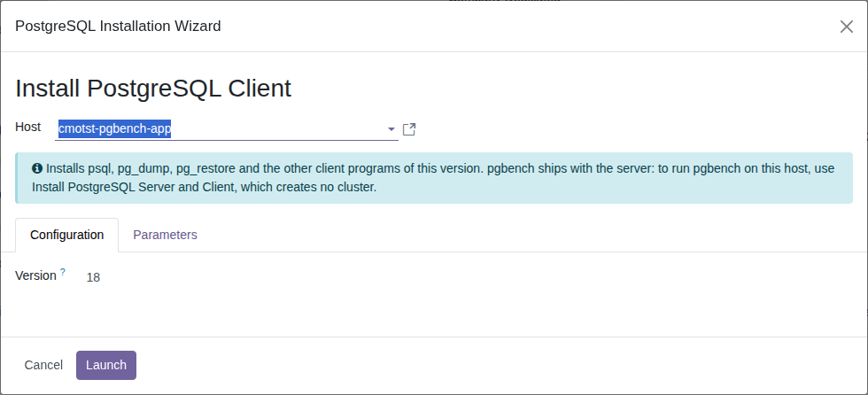Expand the Host dropdown arrow
This screenshot has width=868, height=395.
(391, 129)
